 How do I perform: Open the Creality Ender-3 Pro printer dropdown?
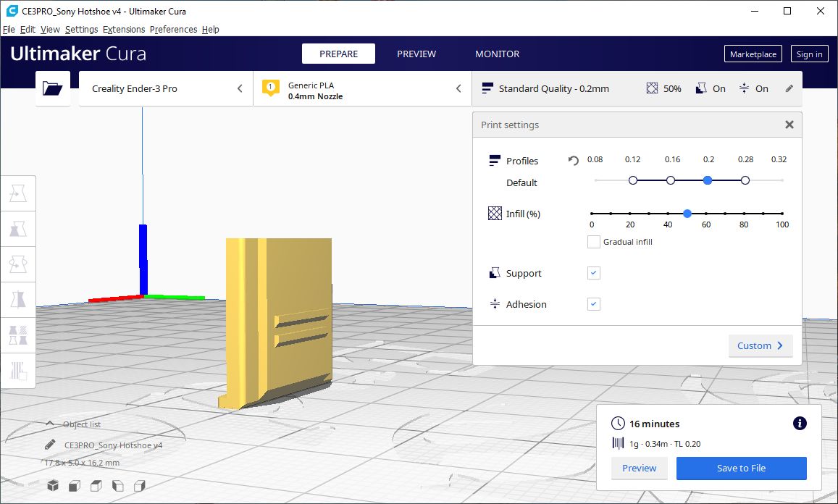(166, 89)
